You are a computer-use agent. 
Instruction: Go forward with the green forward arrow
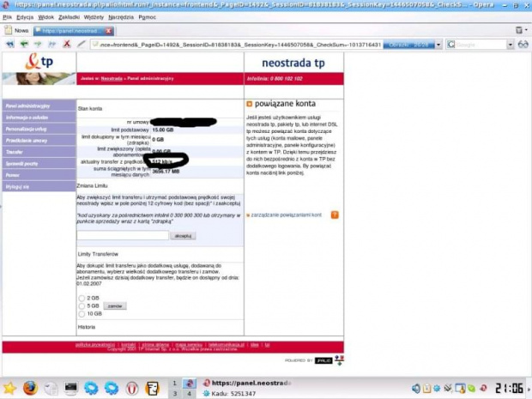(x=38, y=44)
